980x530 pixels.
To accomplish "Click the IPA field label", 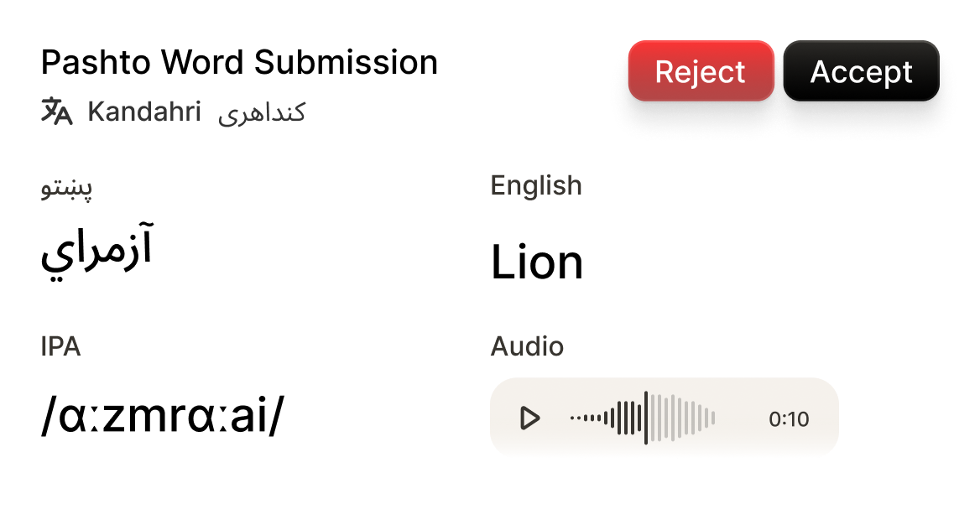I will tap(60, 346).
